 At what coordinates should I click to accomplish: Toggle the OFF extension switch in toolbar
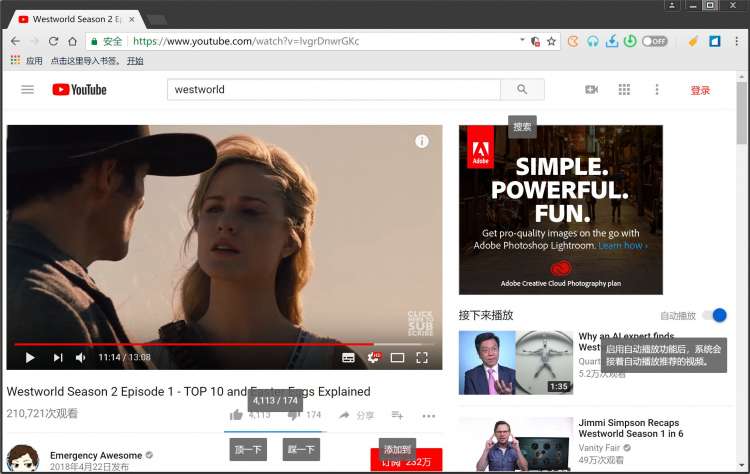(654, 41)
